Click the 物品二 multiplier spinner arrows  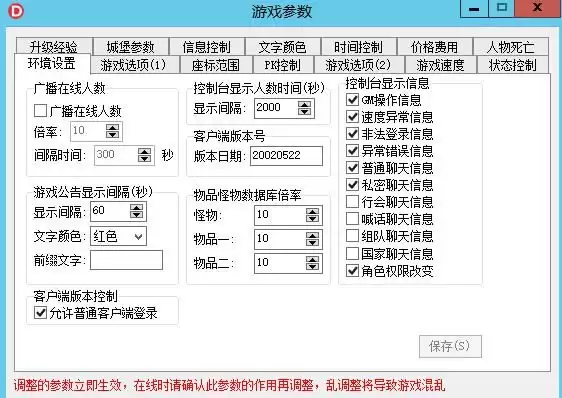click(x=313, y=263)
